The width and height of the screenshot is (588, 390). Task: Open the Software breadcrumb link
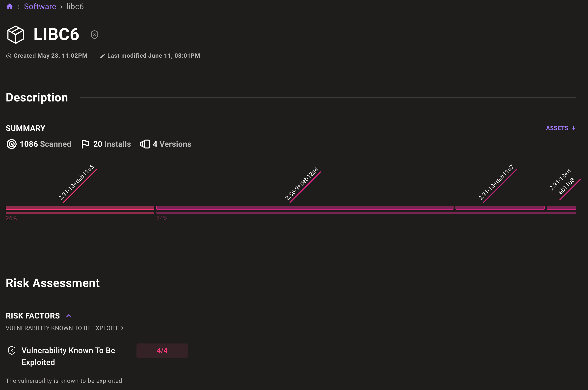click(x=40, y=6)
